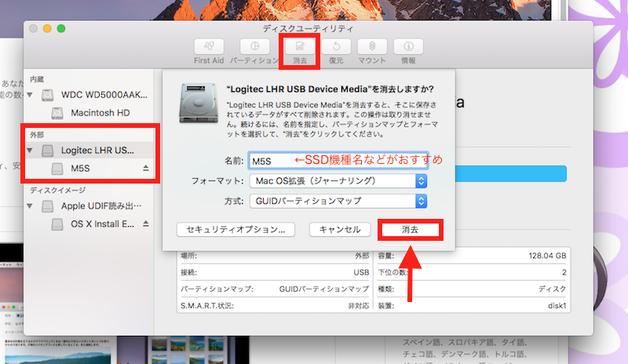Click the セキュリティオプション button
Screen dimensions: 628x364
tap(236, 230)
